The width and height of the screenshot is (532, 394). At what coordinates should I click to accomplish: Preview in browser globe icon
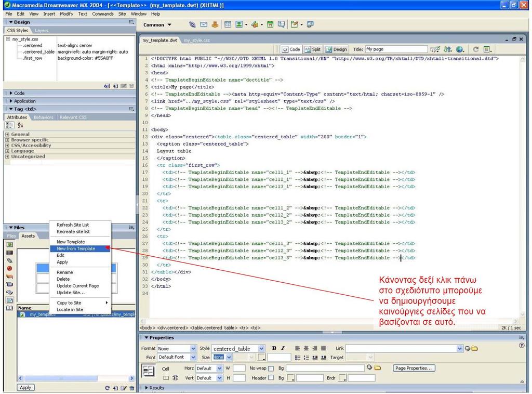pos(460,49)
